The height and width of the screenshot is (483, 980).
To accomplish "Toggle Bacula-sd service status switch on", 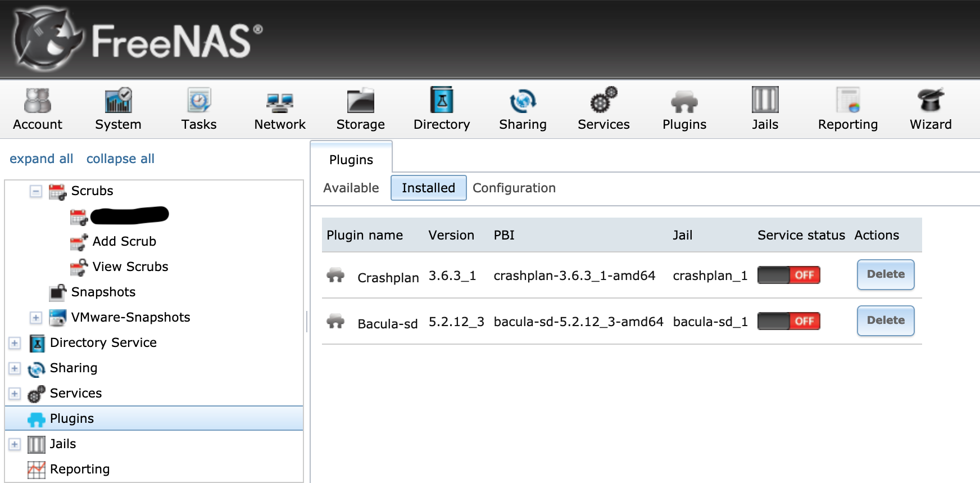I will (x=789, y=321).
